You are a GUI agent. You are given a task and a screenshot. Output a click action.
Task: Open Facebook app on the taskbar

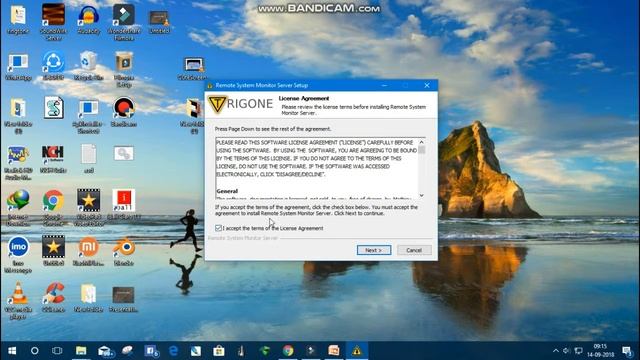pyautogui.click(x=151, y=351)
